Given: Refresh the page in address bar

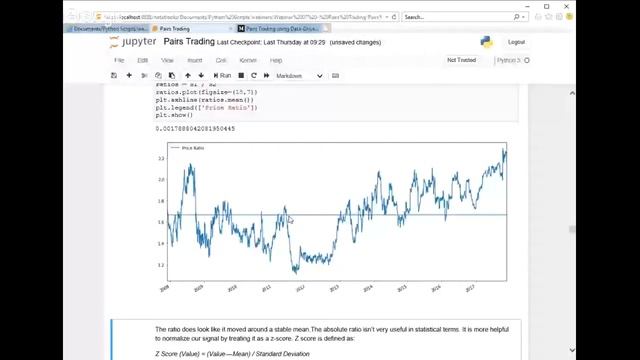Looking at the screenshot, I should [394, 17].
